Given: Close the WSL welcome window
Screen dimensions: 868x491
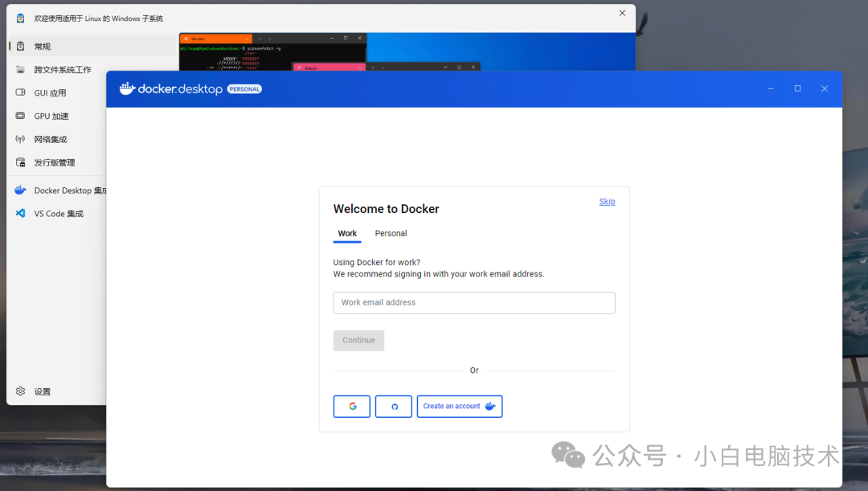Looking at the screenshot, I should 622,13.
